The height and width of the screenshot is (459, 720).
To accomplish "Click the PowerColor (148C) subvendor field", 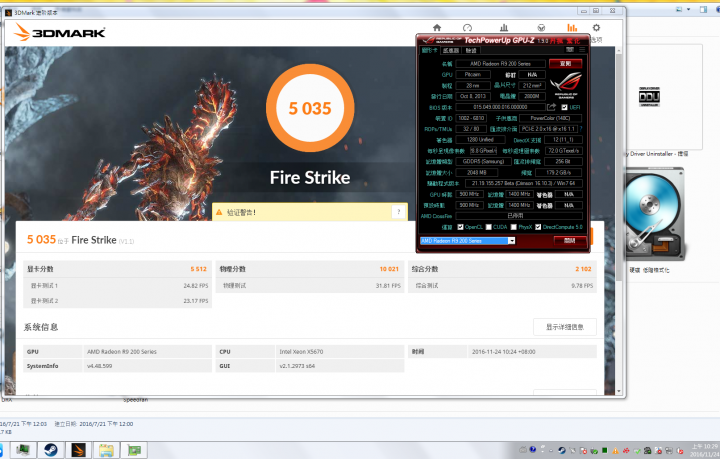I will pyautogui.click(x=551, y=118).
